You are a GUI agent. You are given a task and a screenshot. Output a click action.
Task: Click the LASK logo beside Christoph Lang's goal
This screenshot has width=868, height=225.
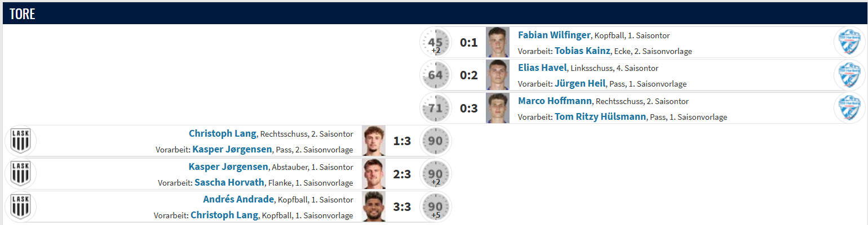coord(20,141)
